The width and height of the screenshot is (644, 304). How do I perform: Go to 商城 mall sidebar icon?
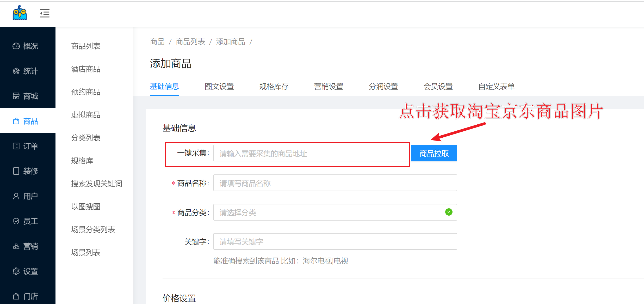pos(16,96)
